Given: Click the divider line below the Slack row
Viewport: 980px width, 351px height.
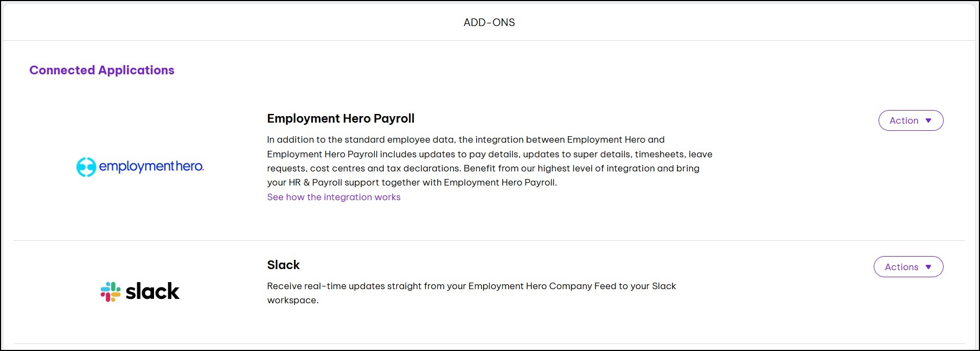Looking at the screenshot, I should coord(489,343).
